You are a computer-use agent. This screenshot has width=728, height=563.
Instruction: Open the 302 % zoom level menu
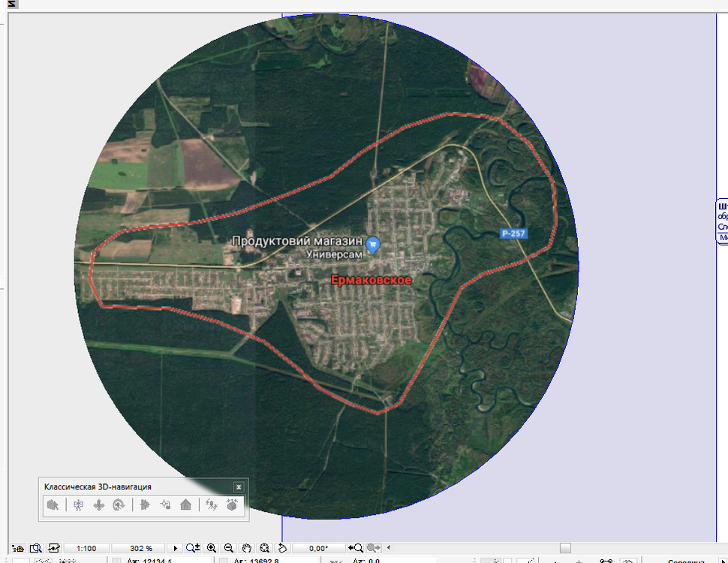click(141, 548)
